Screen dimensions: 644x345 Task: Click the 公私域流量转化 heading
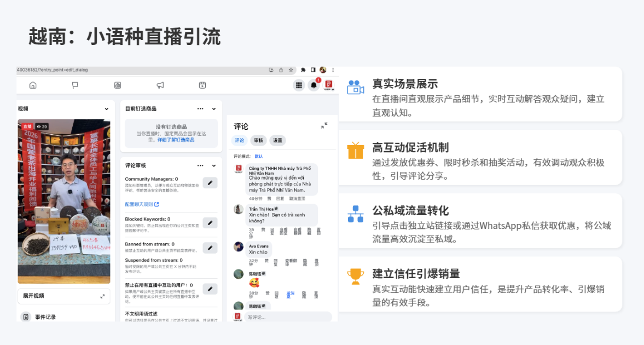(410, 211)
